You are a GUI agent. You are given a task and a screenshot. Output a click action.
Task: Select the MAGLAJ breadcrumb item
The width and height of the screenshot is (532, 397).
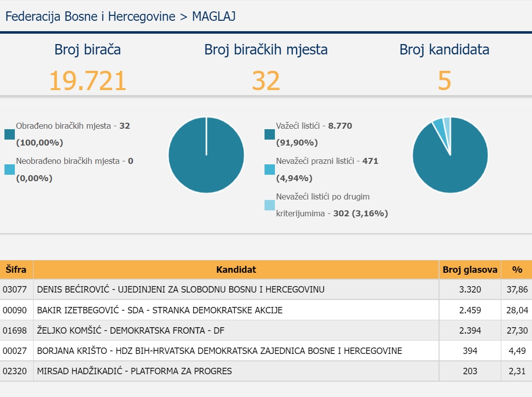[214, 16]
